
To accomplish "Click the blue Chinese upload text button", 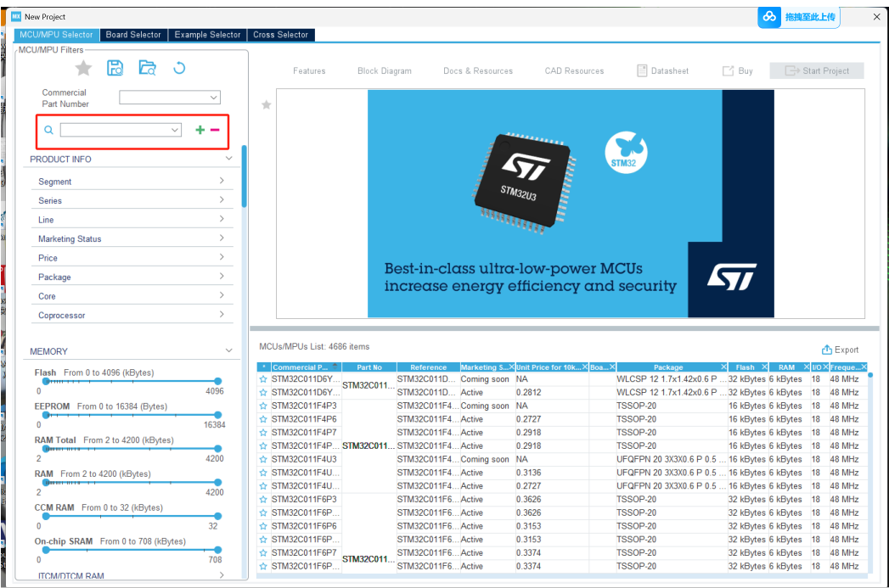I will (810, 17).
